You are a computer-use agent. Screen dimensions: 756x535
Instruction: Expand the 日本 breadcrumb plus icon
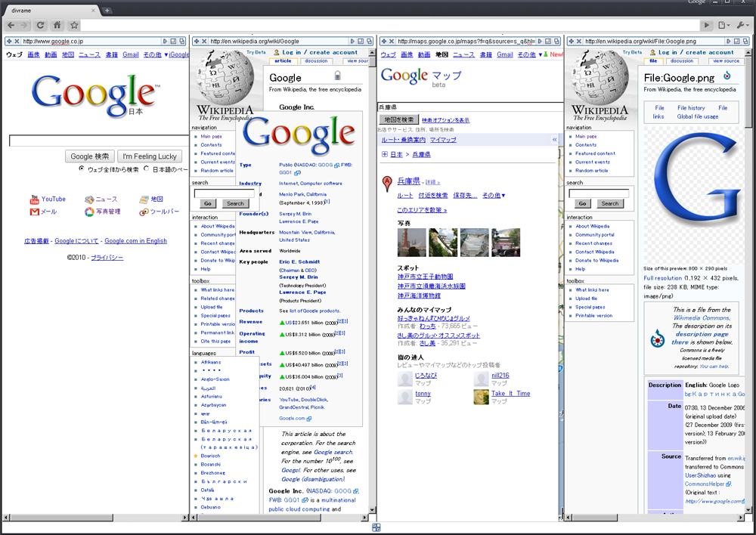(x=384, y=154)
